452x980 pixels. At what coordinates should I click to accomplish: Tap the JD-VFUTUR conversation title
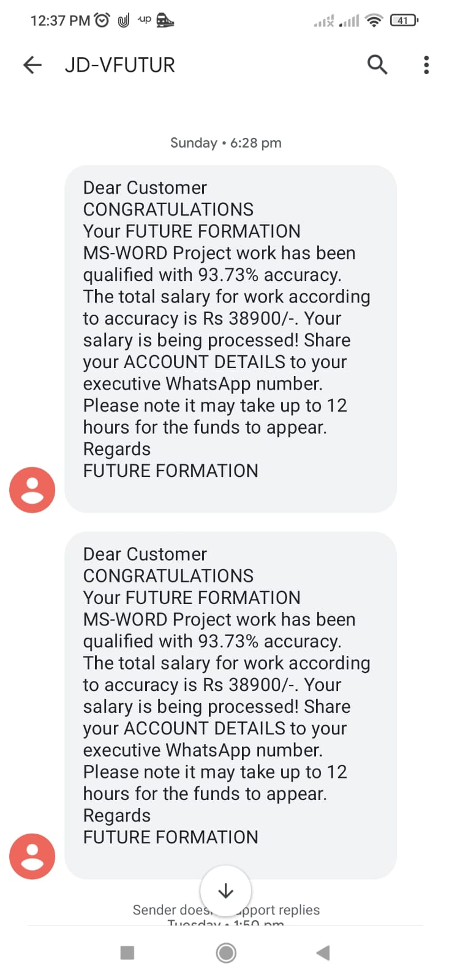[x=120, y=65]
